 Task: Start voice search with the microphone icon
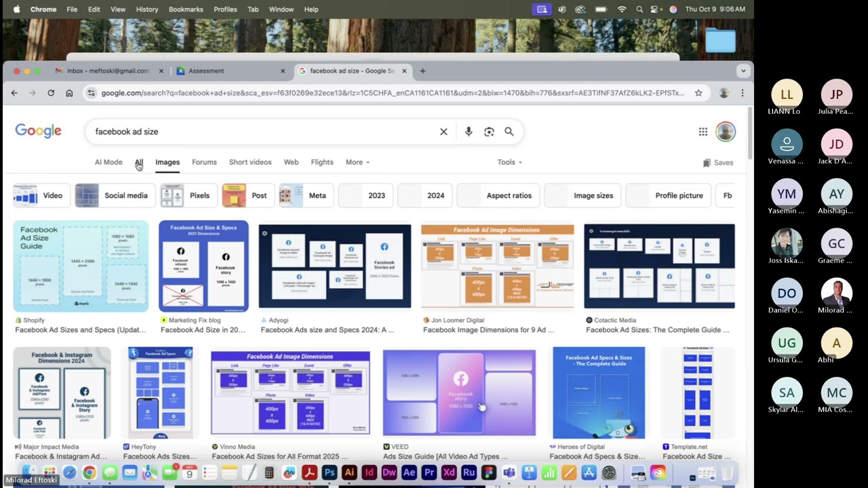(469, 131)
